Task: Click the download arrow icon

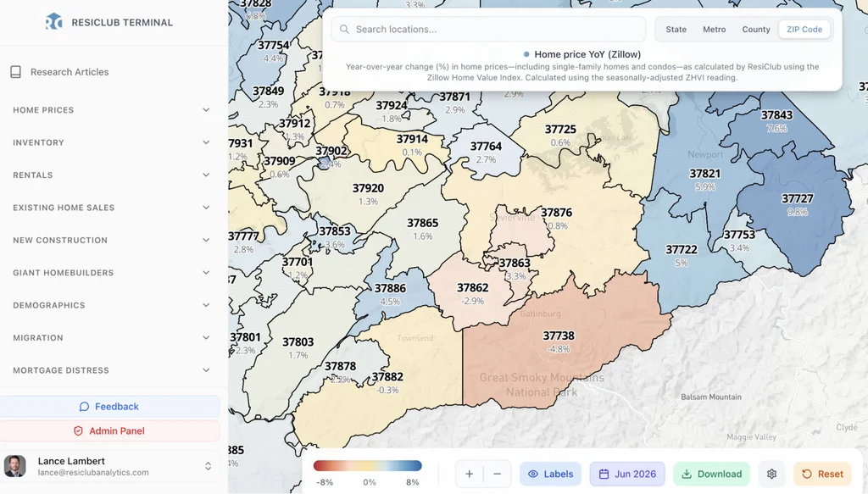Action: click(687, 474)
